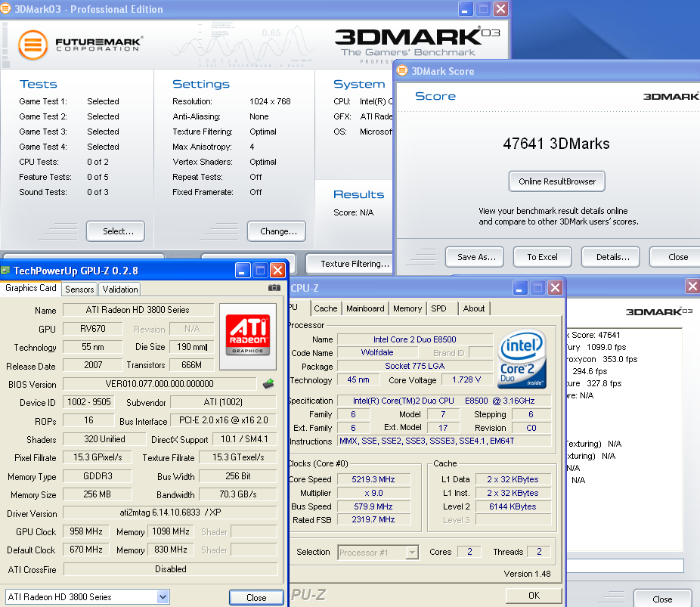Open the Cache tab in CPU-Z
Viewport: 700px width, 607px height.
click(326, 308)
